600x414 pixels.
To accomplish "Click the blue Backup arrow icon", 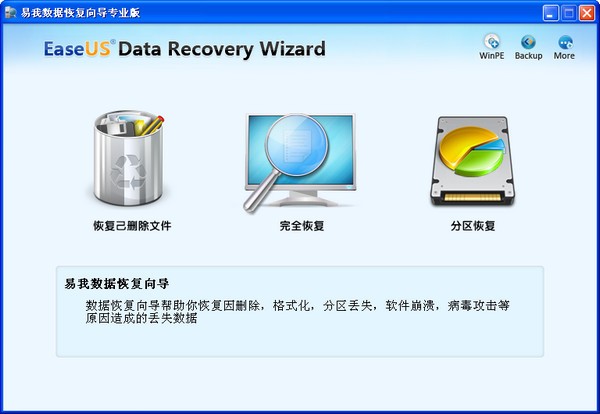I will pyautogui.click(x=528, y=42).
